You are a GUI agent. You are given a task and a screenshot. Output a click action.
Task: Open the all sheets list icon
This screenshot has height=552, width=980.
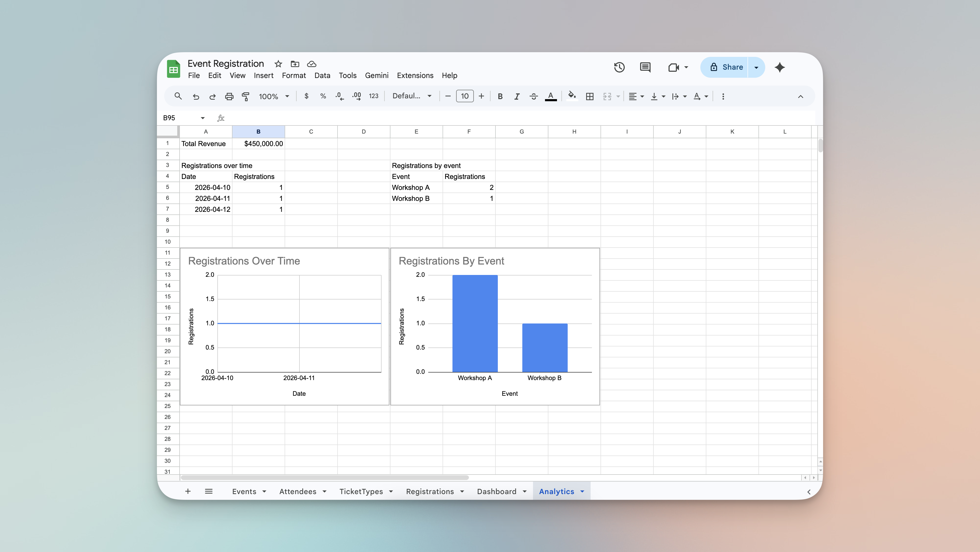pos(209,491)
